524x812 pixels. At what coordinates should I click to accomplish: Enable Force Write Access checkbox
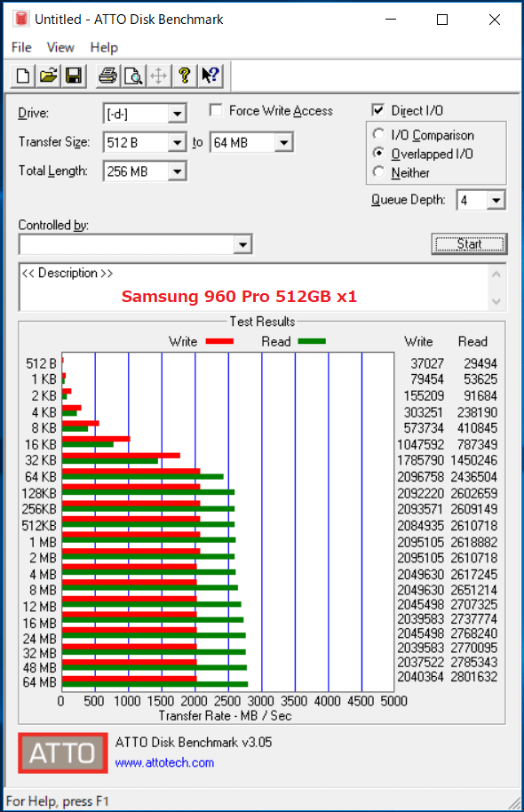pos(216,110)
